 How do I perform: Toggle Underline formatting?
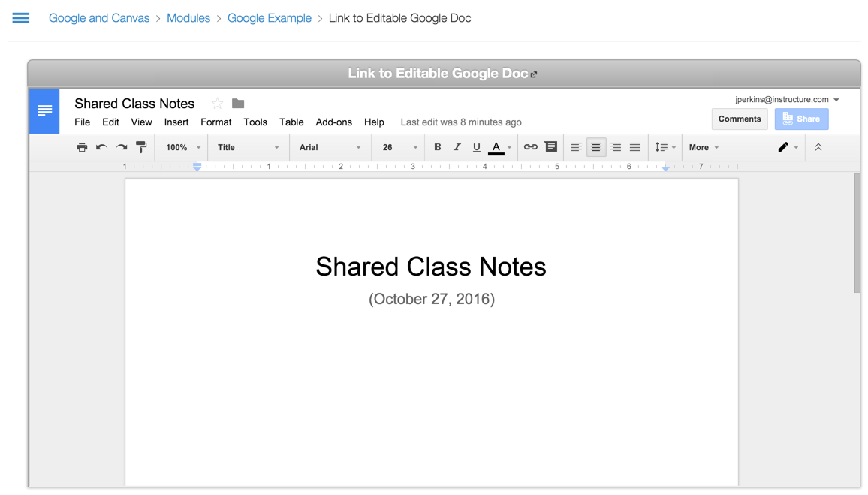[476, 147]
